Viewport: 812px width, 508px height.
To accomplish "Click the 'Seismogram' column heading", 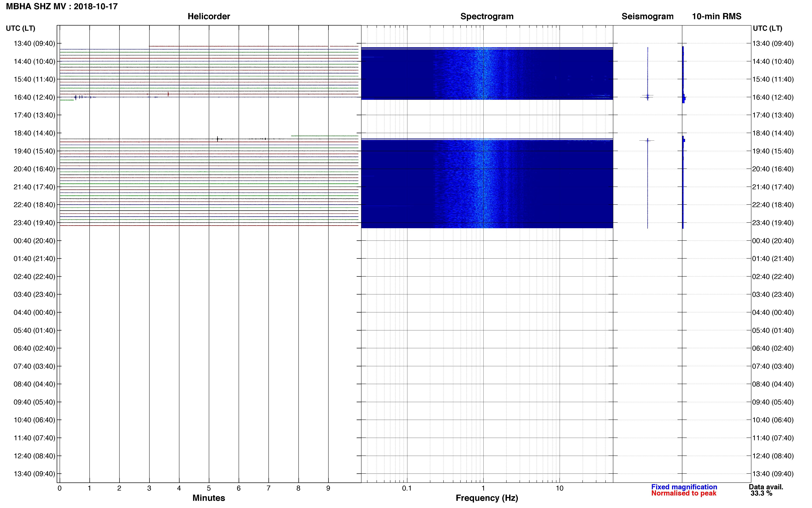I will 648,16.
